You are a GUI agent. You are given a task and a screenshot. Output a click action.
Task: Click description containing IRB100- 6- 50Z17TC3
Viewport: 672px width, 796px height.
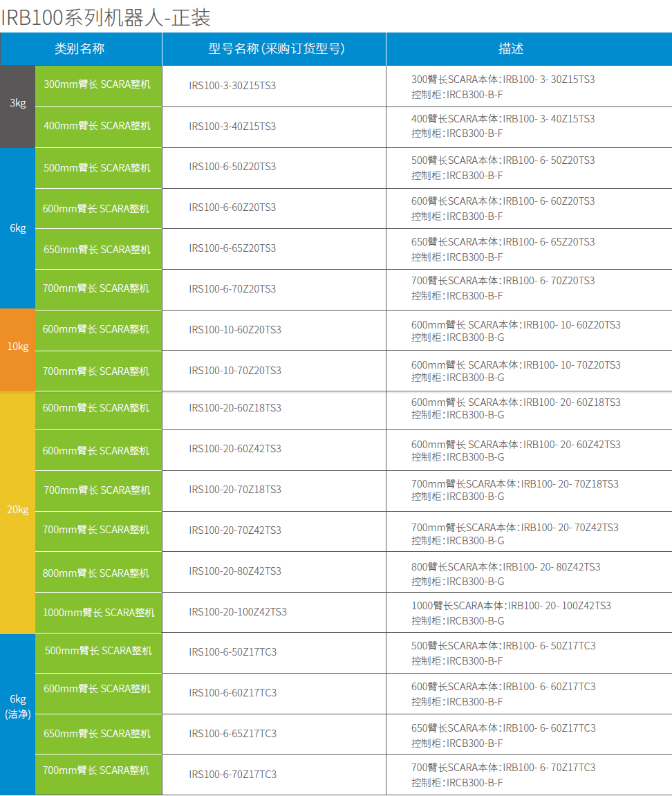click(x=503, y=654)
